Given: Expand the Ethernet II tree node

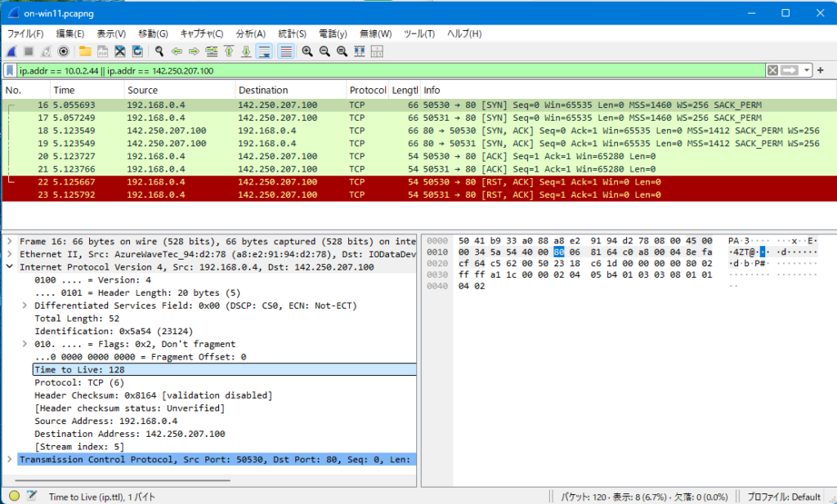Looking at the screenshot, I should tap(9, 254).
